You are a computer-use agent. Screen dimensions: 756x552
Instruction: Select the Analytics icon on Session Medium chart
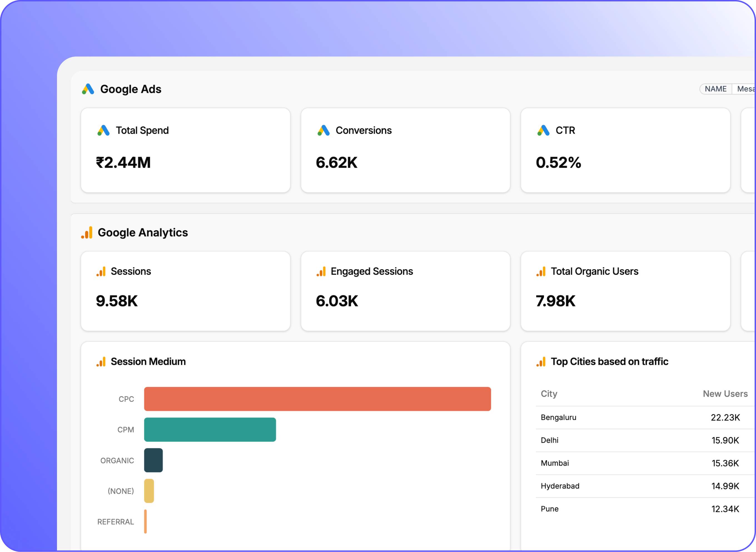tap(101, 362)
